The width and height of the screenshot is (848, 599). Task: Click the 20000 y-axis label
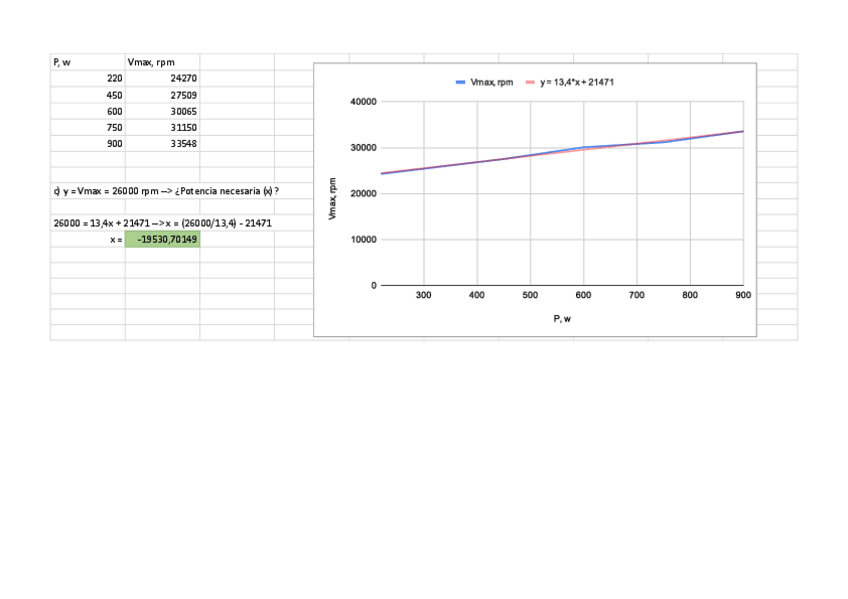click(363, 194)
